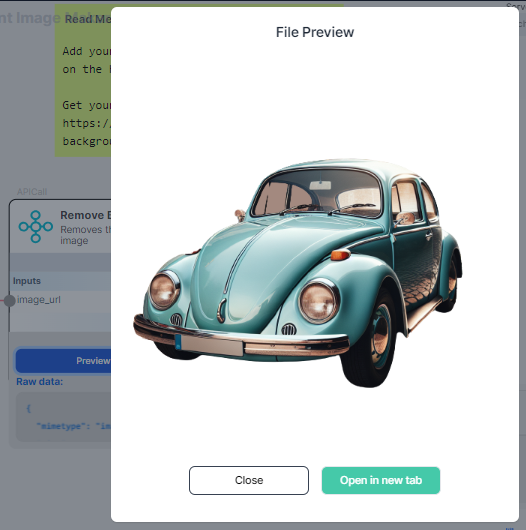Click the 'Get your' line in green note

tap(87, 105)
